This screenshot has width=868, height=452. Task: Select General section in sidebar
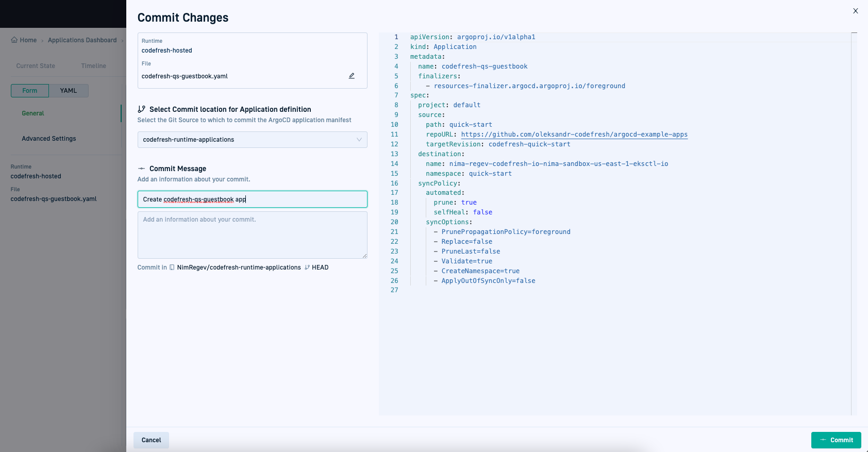[33, 113]
